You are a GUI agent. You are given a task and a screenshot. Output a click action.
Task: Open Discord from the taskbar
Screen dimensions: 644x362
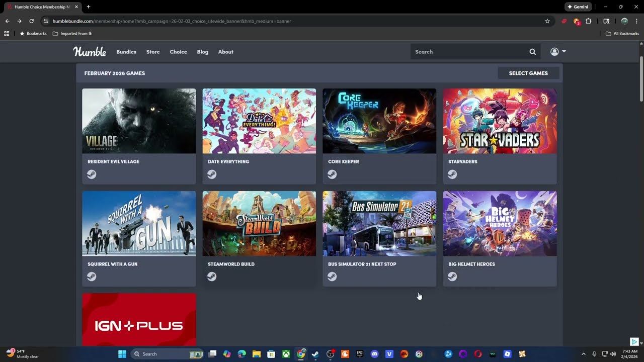click(374, 354)
